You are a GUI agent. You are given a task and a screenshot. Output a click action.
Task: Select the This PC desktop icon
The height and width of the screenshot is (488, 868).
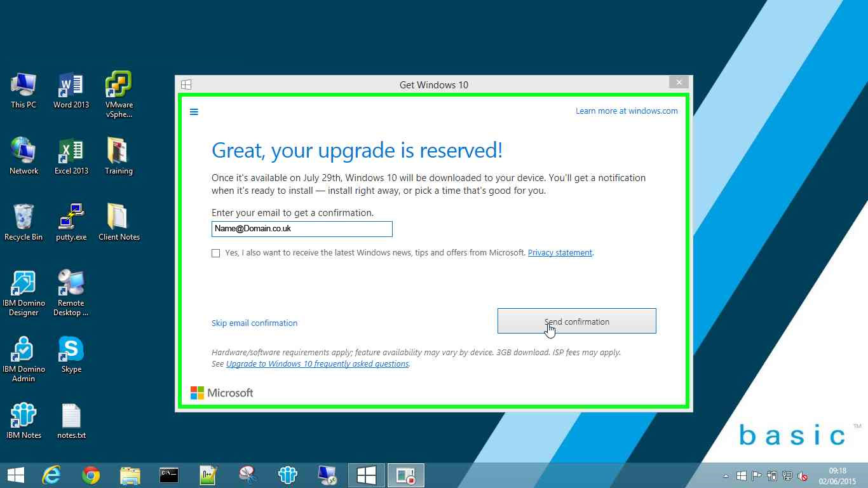(24, 90)
